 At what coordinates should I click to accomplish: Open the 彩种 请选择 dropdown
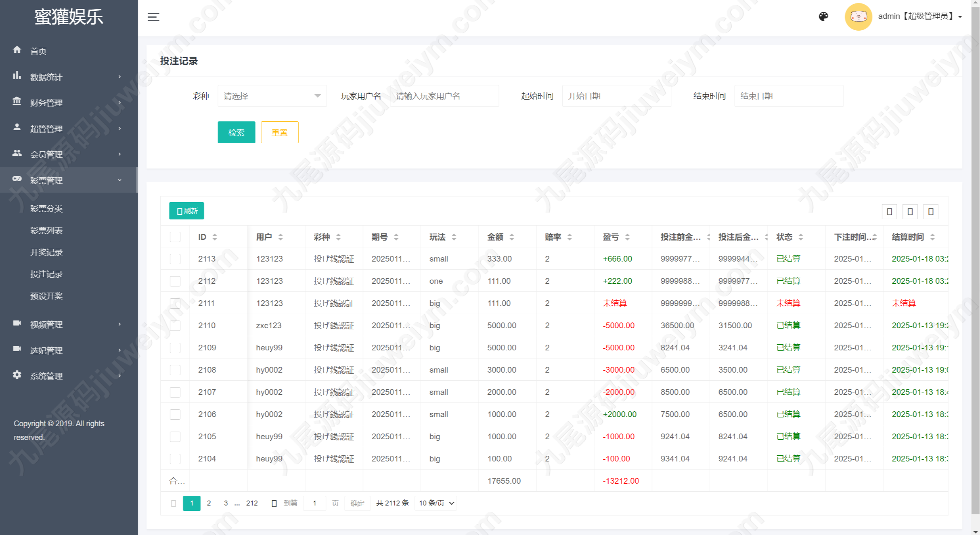pyautogui.click(x=272, y=96)
